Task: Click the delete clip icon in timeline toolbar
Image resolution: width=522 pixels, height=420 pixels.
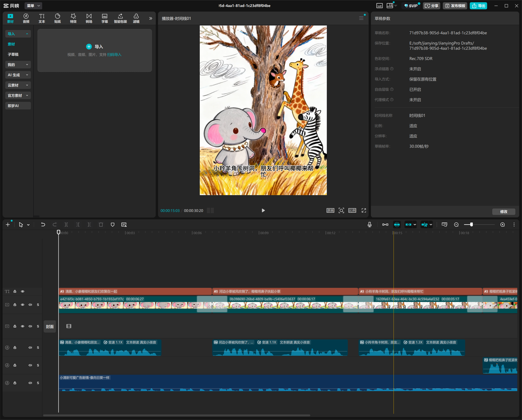Action: [101, 224]
